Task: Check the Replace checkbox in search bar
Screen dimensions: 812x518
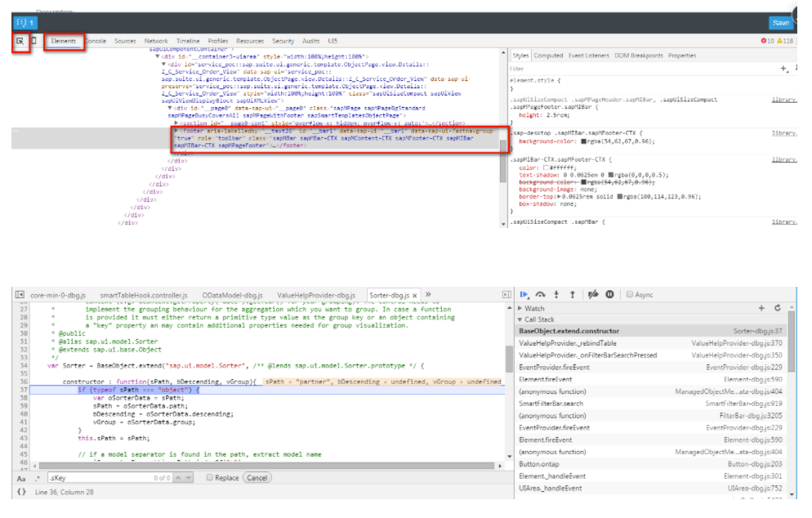Action: [x=210, y=478]
